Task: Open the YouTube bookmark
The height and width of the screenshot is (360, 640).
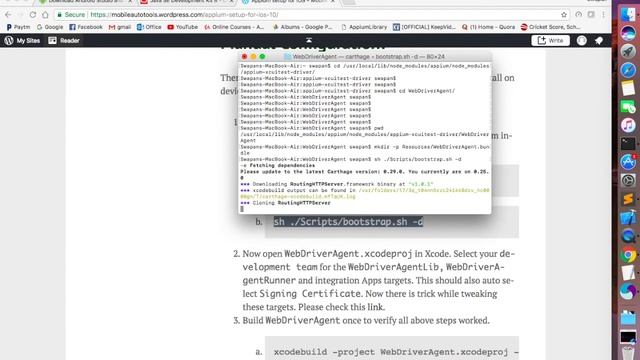Action: pos(182,27)
